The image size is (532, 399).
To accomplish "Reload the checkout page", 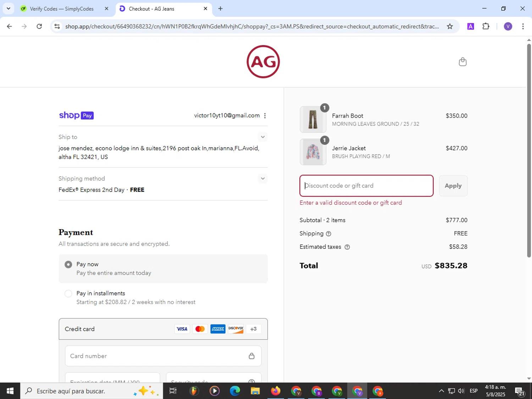I will [x=39, y=26].
